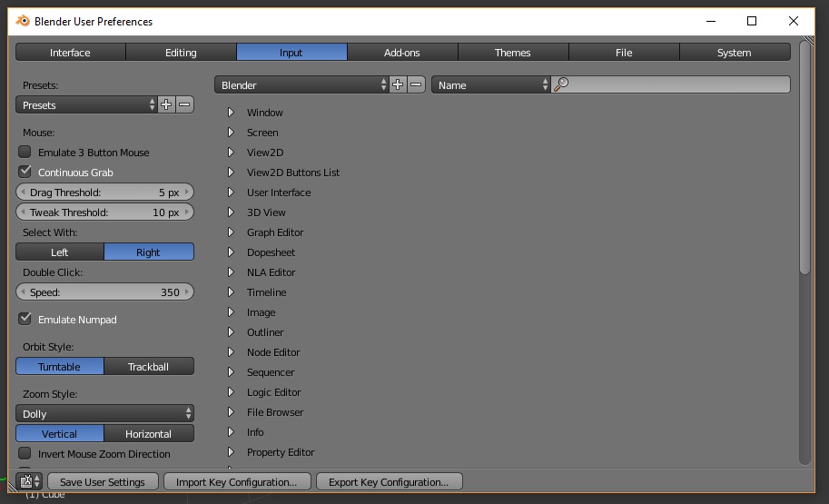829x504 pixels.
Task: Increase Tweak Threshold with right arrow
Action: [x=187, y=212]
